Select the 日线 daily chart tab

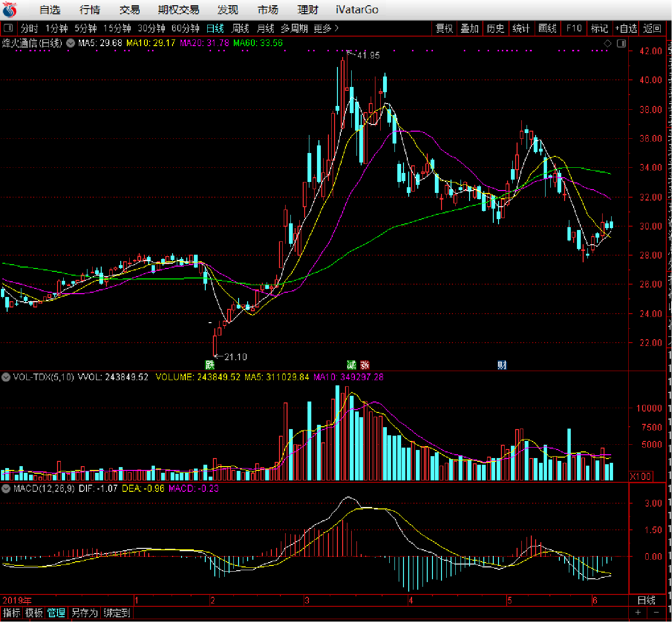(x=215, y=29)
